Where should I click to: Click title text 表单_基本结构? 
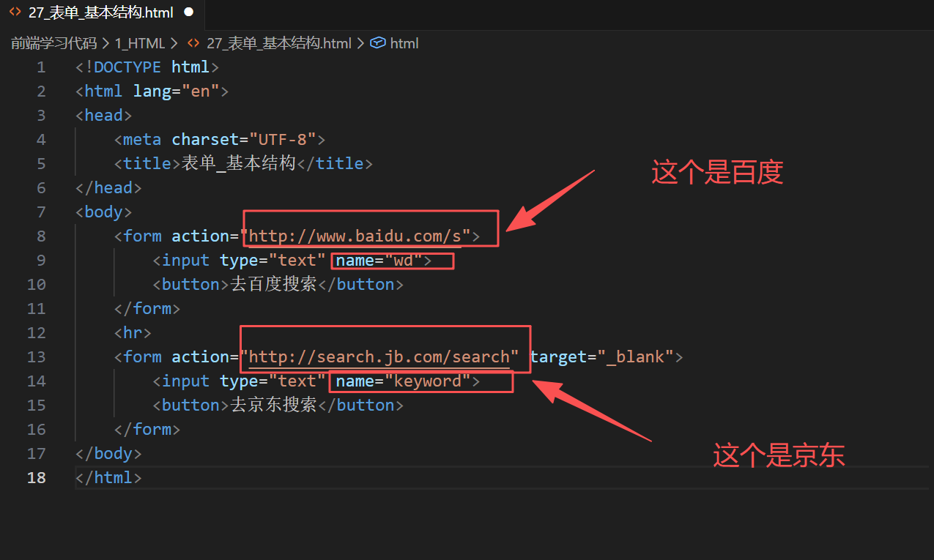[x=238, y=164]
